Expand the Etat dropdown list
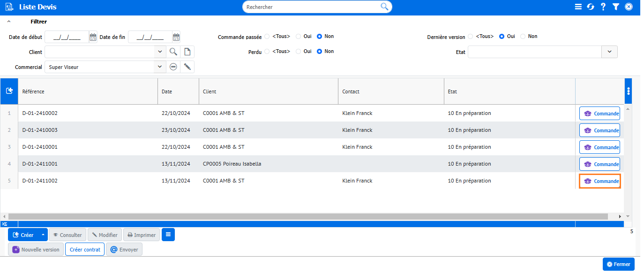The height and width of the screenshot is (274, 644). pos(609,52)
